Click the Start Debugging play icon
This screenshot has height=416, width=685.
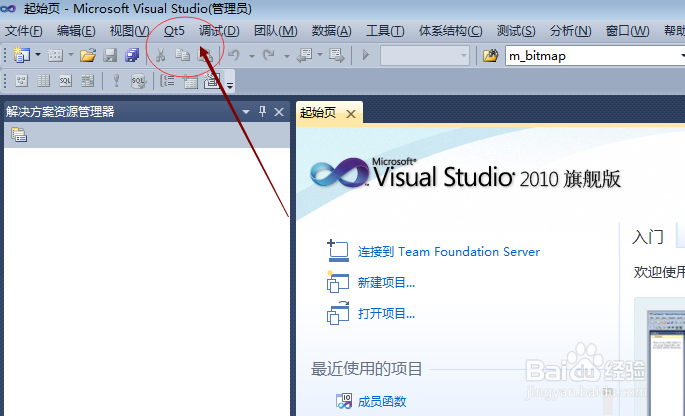click(366, 55)
